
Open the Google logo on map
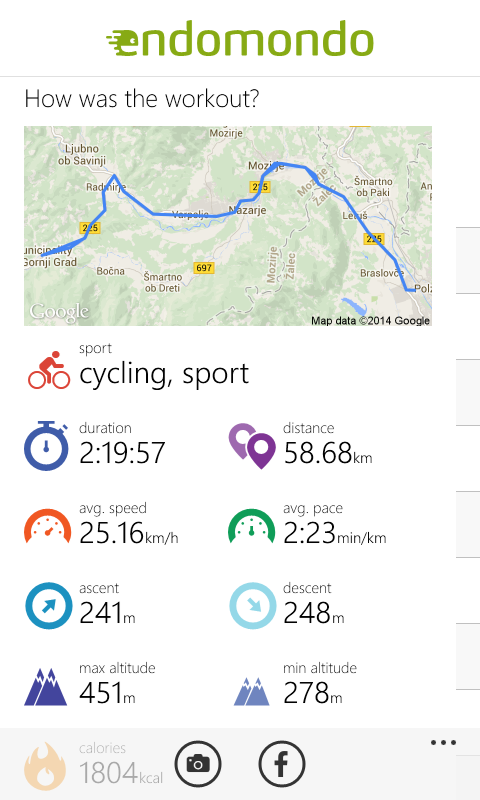click(x=59, y=312)
